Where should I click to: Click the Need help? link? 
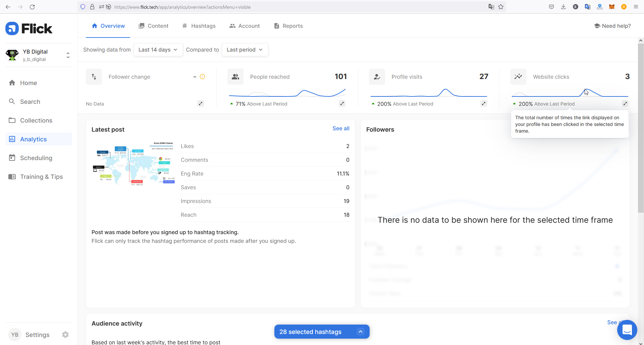[612, 26]
